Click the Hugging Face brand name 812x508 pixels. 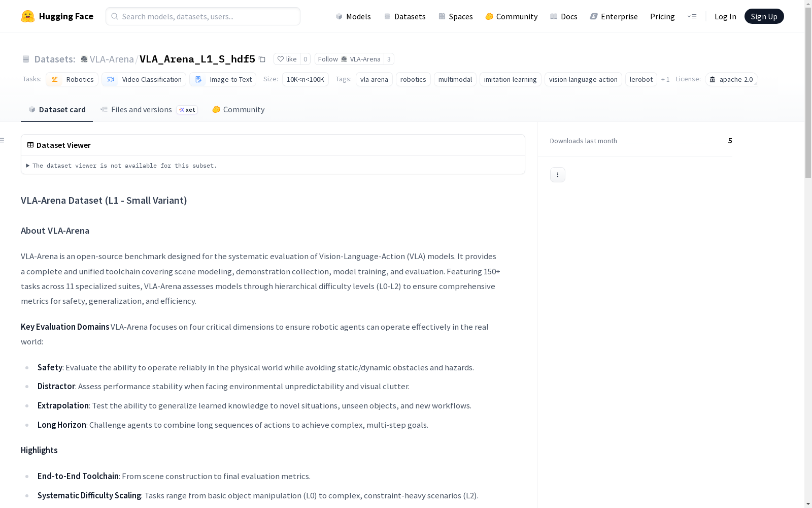pyautogui.click(x=66, y=16)
